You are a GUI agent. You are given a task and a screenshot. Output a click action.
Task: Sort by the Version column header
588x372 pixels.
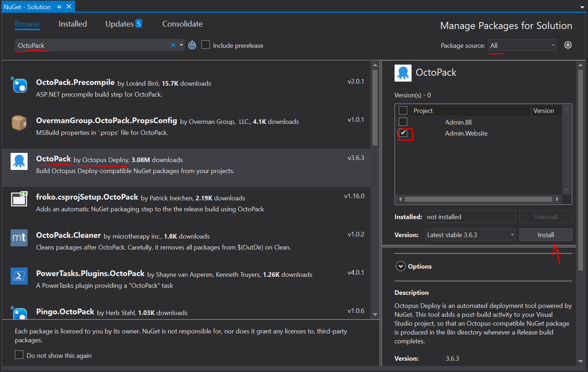point(546,110)
